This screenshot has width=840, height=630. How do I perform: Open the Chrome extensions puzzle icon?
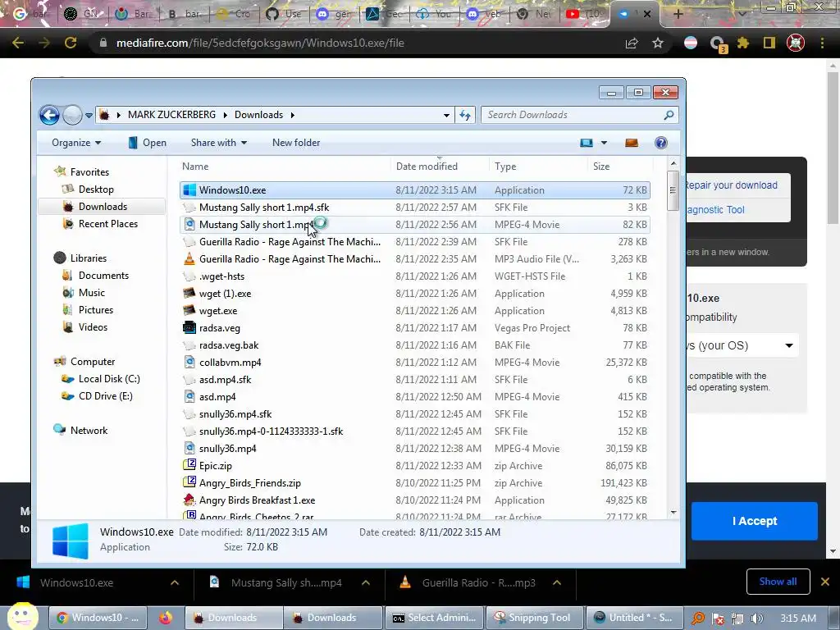click(x=743, y=43)
